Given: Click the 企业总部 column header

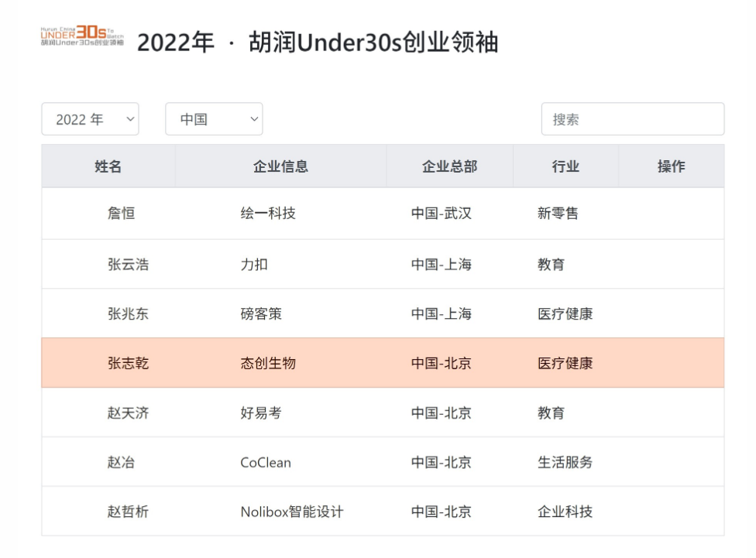Looking at the screenshot, I should pos(449,166).
